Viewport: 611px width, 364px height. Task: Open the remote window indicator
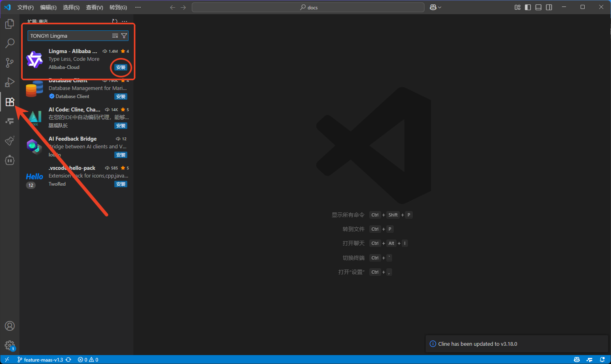(7, 360)
